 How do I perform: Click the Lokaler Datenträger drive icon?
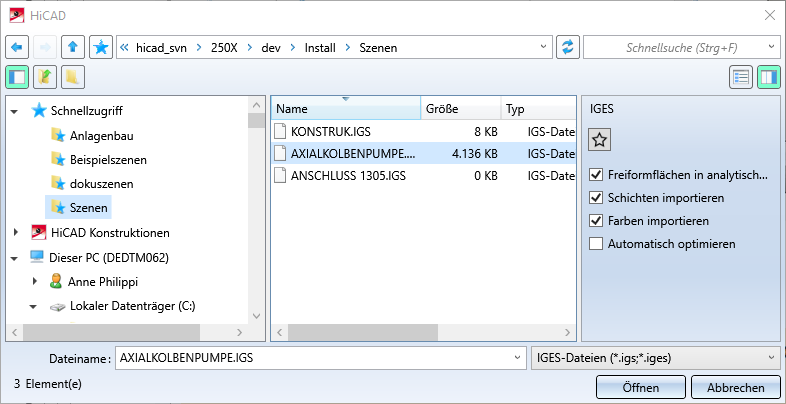pyautogui.click(x=57, y=306)
